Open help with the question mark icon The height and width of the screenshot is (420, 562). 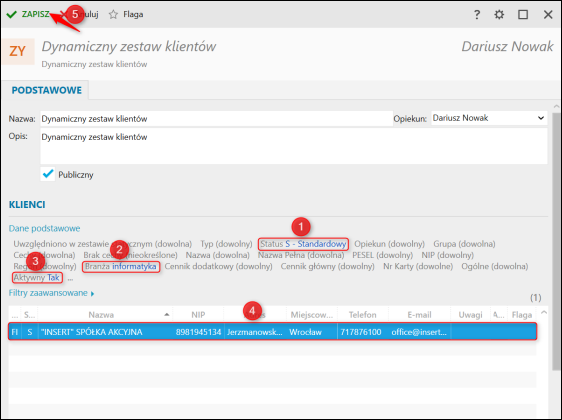477,15
